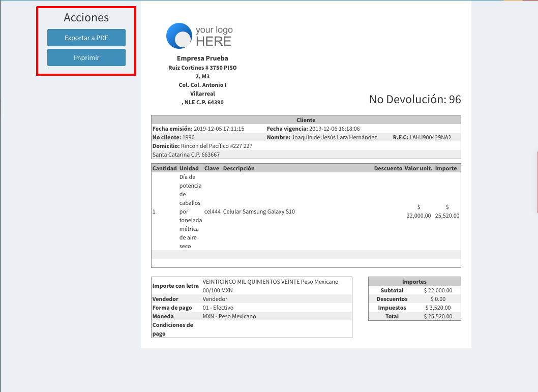Select the Celular Samsung Galaxy S10 item
538x392 pixels.
[x=259, y=212]
